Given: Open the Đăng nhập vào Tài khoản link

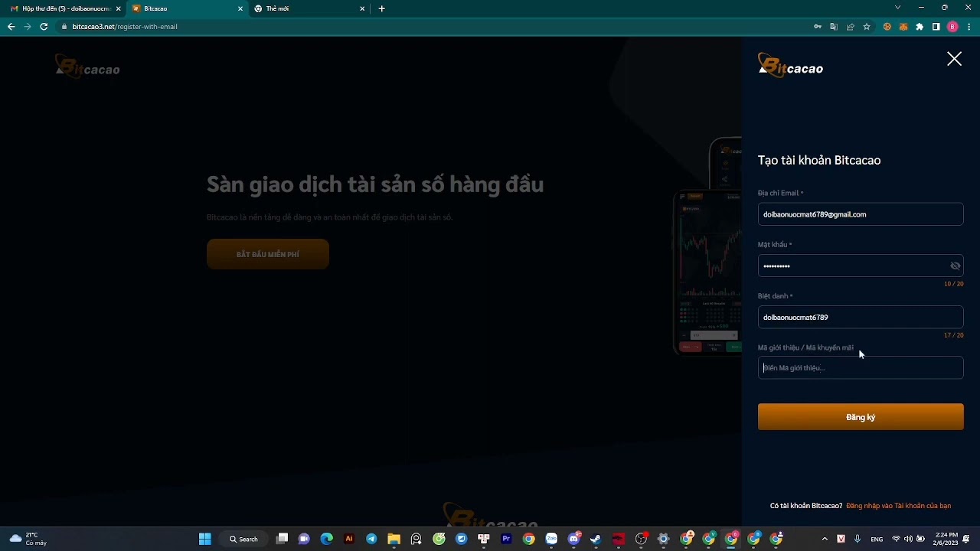Looking at the screenshot, I should (x=899, y=506).
